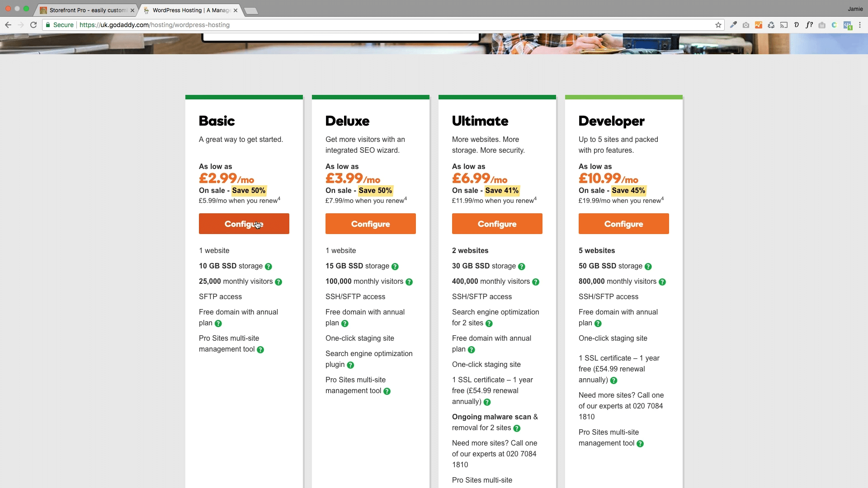Click the 'Save 45%' highlight
The height and width of the screenshot is (488, 868).
point(628,191)
